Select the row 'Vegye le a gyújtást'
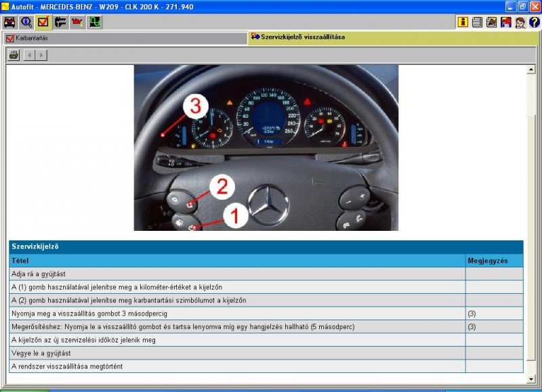Screen dimensions: 542x392 pyautogui.click(x=266, y=353)
